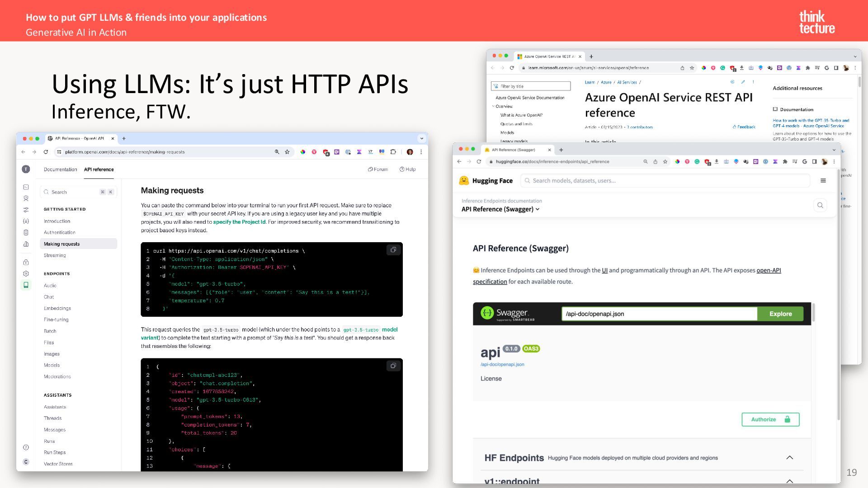The height and width of the screenshot is (488, 868).
Task: Click the edit pencil icon on Azure docs page
Action: tap(743, 82)
